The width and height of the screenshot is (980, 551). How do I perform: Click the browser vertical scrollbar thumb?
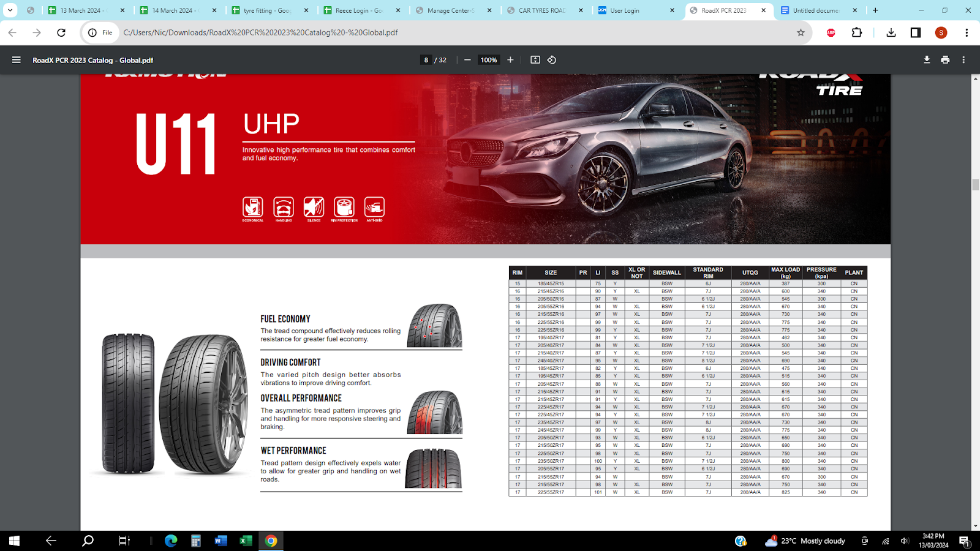click(x=975, y=185)
